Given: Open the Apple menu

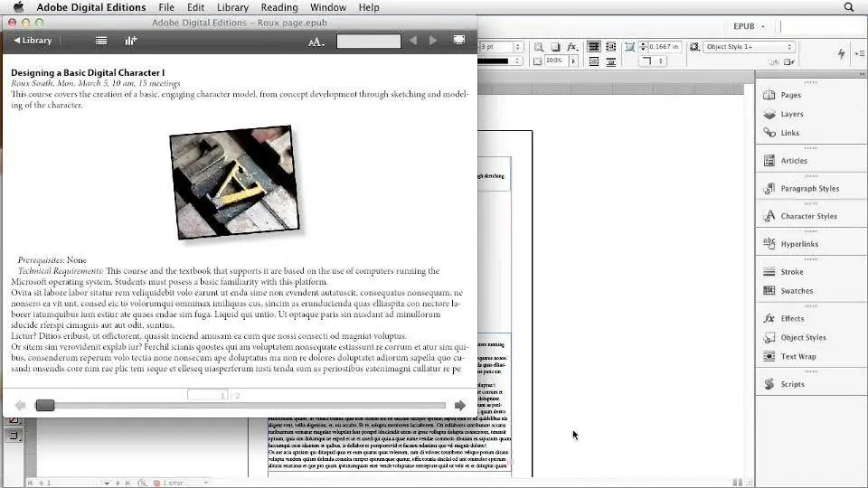Looking at the screenshot, I should tap(18, 7).
